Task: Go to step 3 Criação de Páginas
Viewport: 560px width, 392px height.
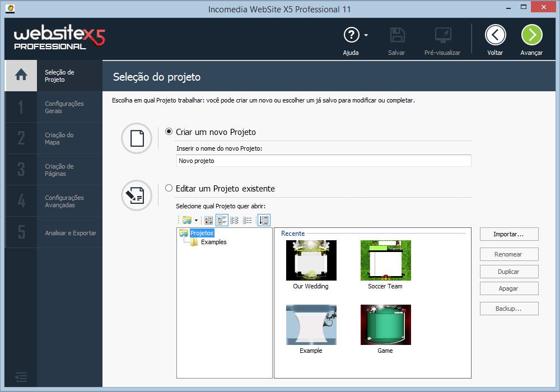Action: pyautogui.click(x=54, y=170)
